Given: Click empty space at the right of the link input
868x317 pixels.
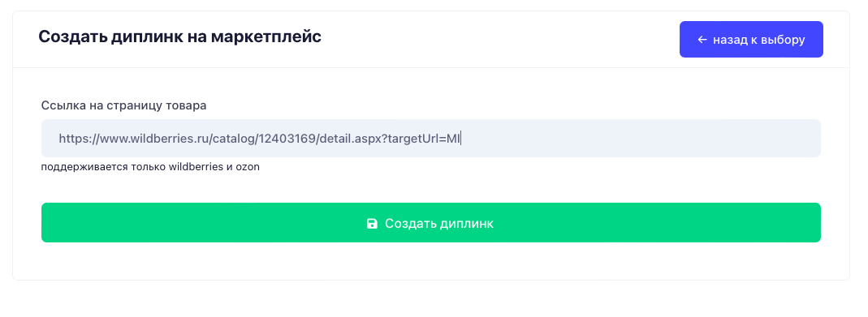Looking at the screenshot, I should coord(642,139).
